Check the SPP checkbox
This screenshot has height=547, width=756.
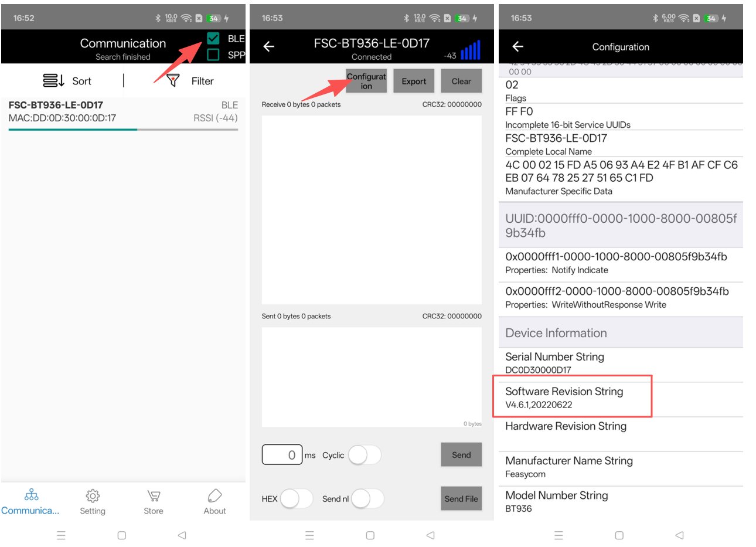pyautogui.click(x=213, y=55)
